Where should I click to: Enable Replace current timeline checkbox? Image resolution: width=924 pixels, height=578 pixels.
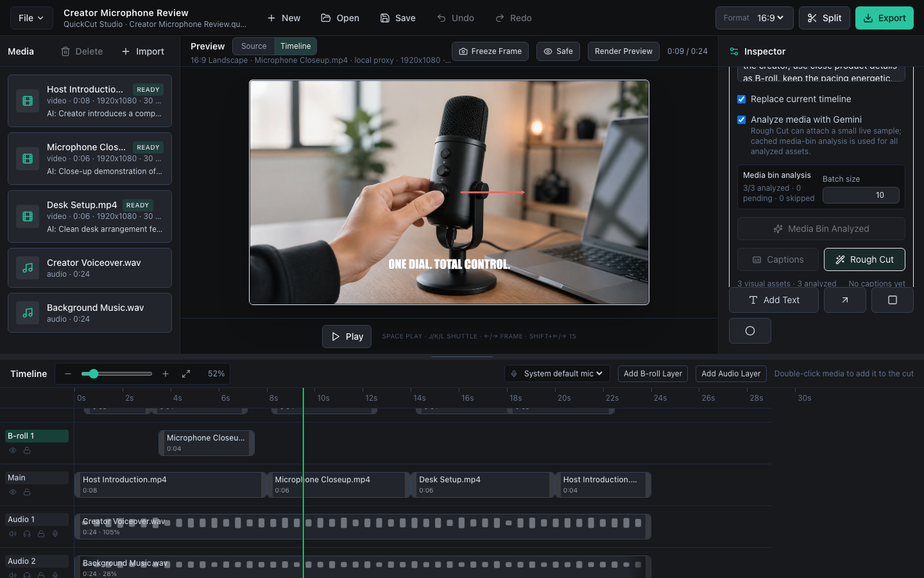coord(741,99)
